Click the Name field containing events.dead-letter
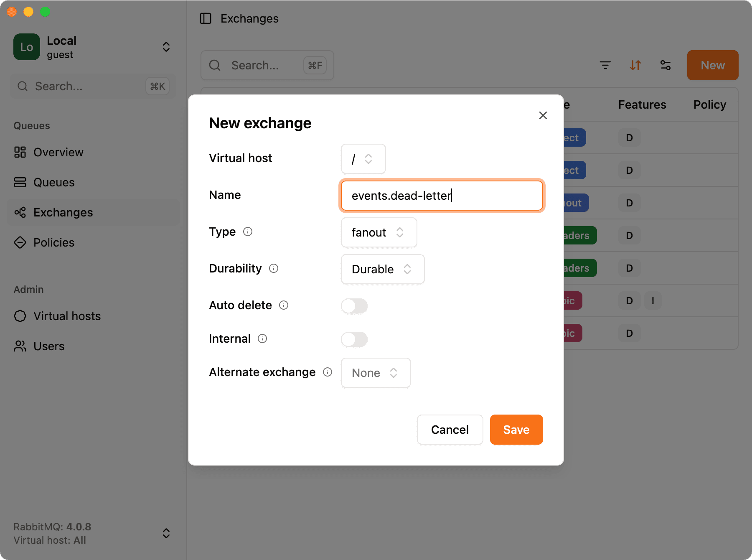 point(442,196)
